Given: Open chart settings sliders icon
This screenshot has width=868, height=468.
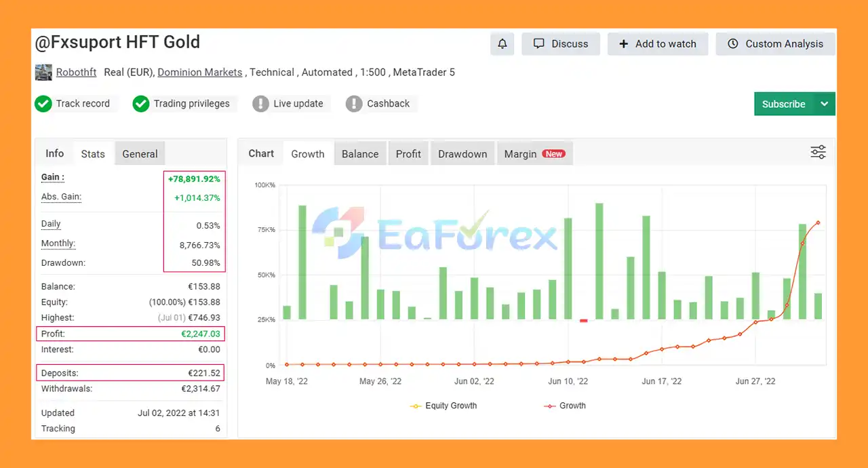Looking at the screenshot, I should coord(818,153).
